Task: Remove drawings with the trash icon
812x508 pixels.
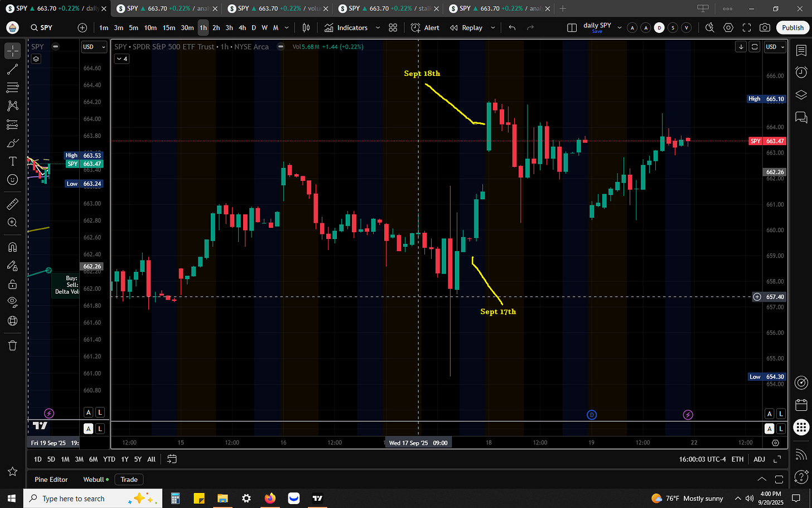Action: pos(12,345)
